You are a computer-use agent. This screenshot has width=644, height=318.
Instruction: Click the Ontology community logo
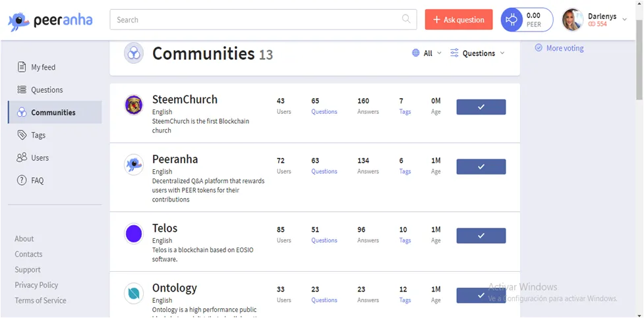click(x=134, y=294)
